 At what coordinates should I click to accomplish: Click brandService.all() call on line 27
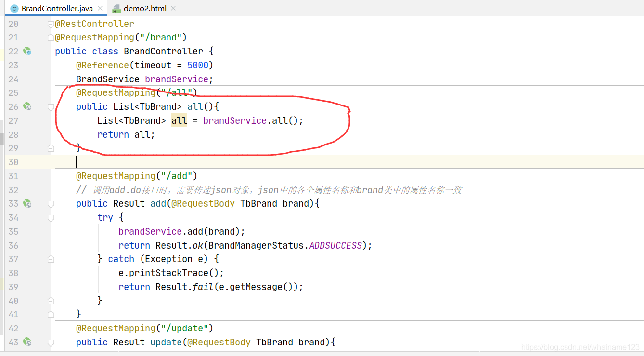click(253, 120)
